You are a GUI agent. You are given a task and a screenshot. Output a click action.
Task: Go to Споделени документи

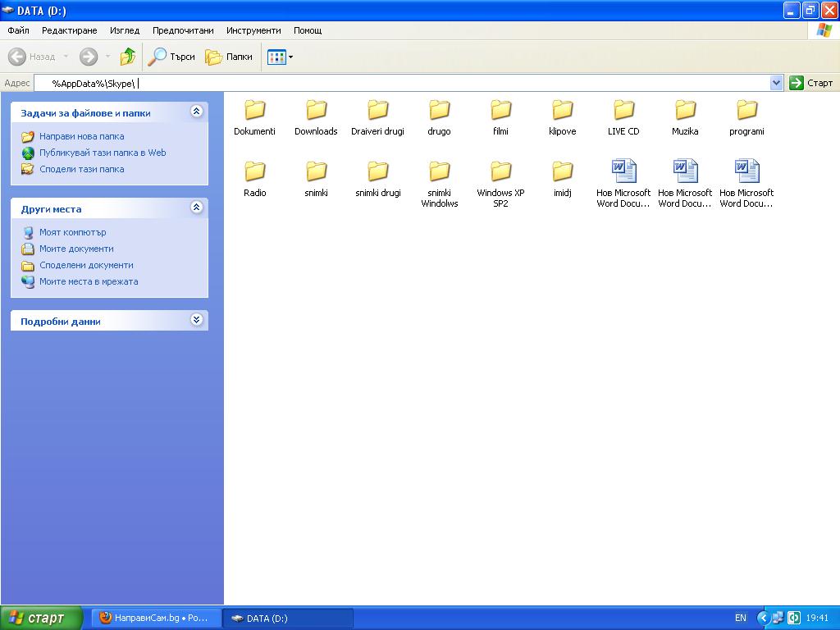coord(86,265)
